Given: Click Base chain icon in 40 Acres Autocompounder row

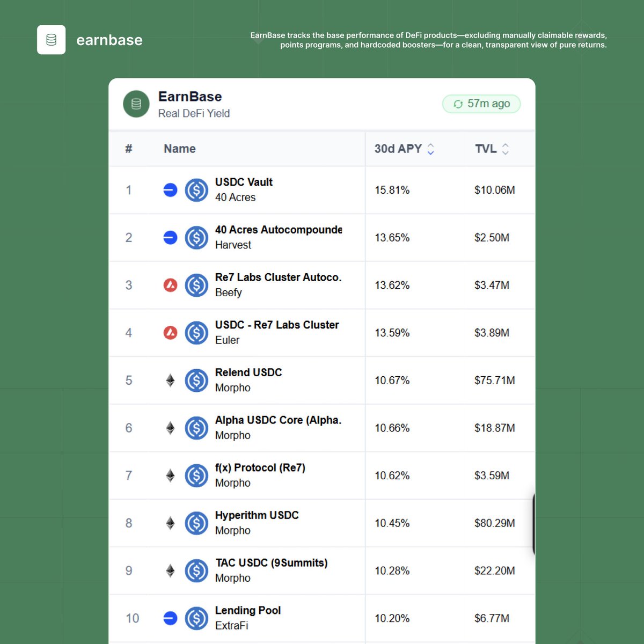Looking at the screenshot, I should [x=170, y=237].
